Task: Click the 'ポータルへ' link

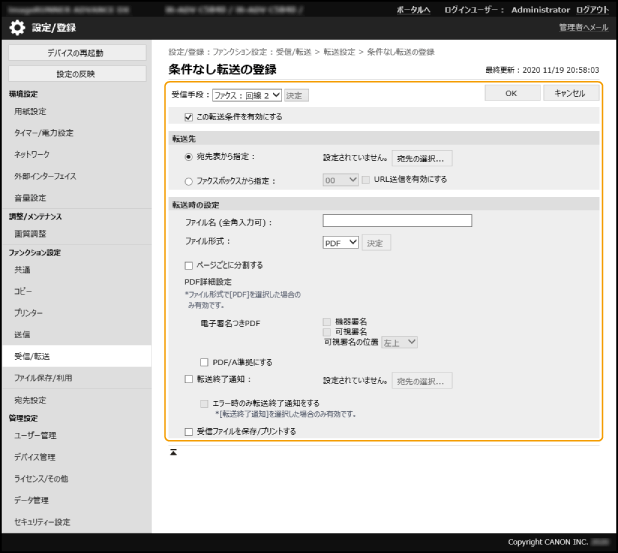Action: click(414, 9)
